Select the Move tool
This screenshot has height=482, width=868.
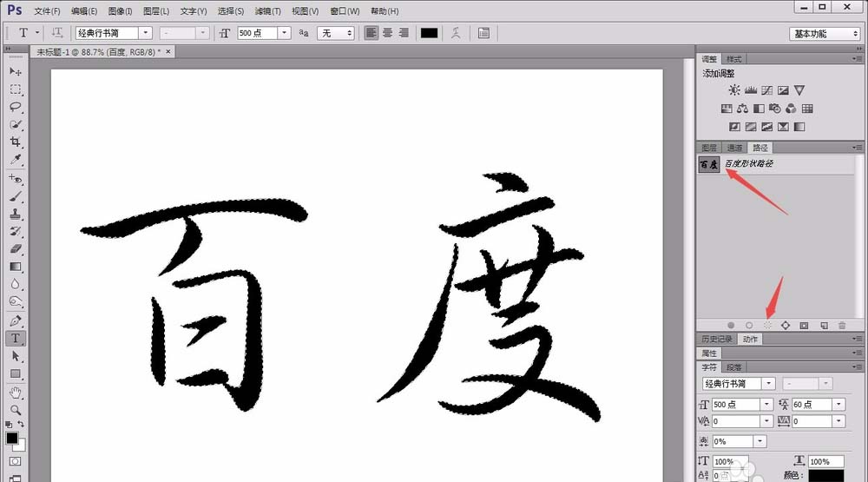[x=16, y=71]
